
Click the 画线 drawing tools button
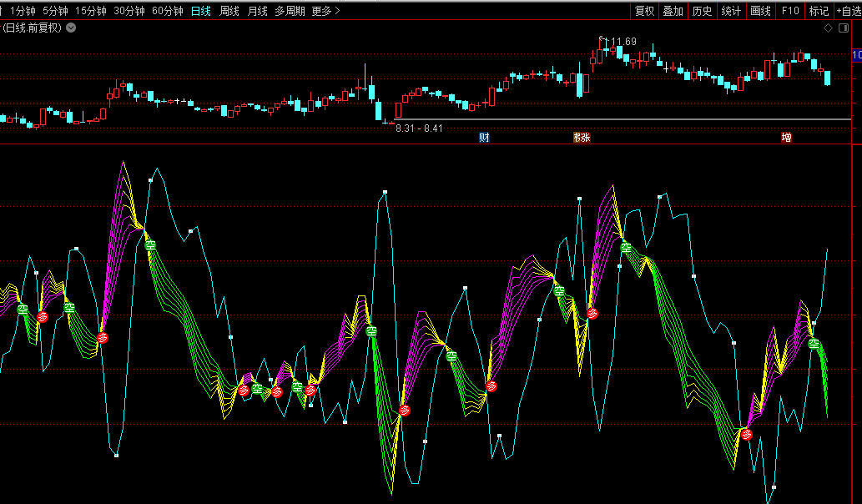760,11
